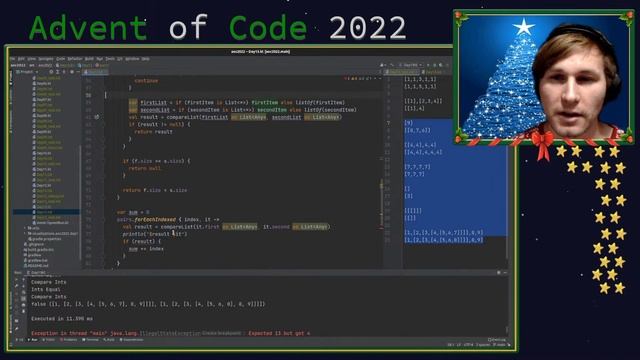
Task: Open the View menu
Action: point(31,59)
